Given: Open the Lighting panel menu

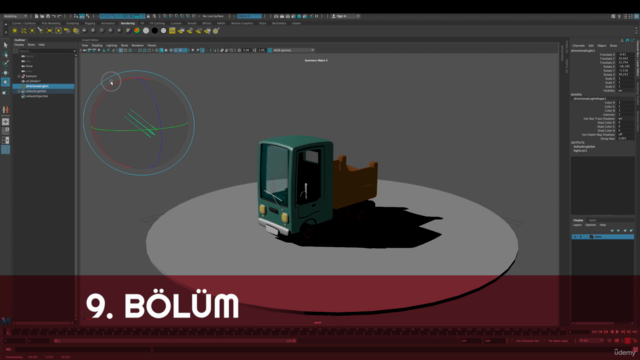Looking at the screenshot, I should tap(111, 45).
